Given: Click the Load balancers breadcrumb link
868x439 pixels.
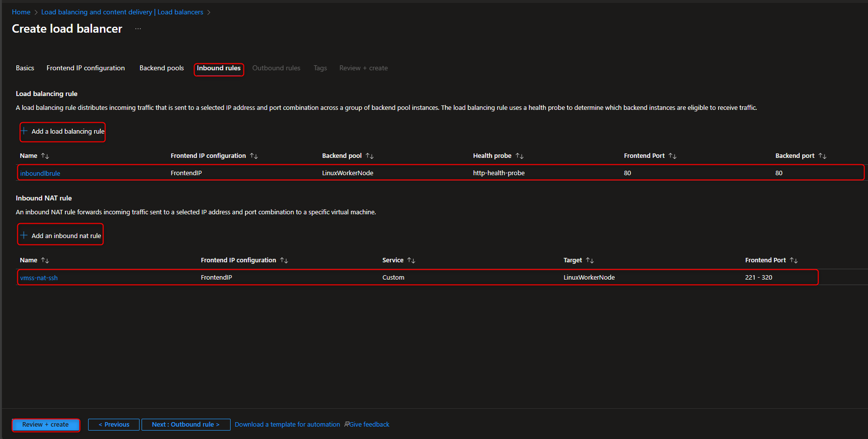Looking at the screenshot, I should point(181,12).
